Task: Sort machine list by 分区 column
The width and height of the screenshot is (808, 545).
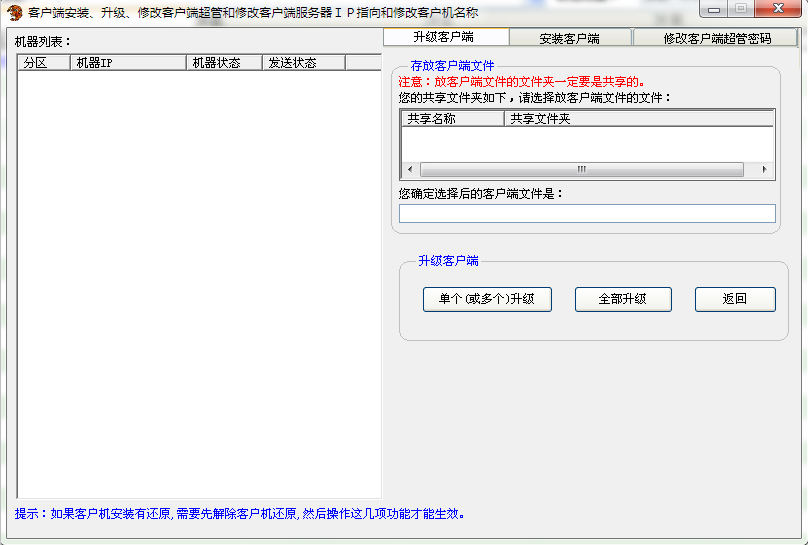Action: [44, 62]
